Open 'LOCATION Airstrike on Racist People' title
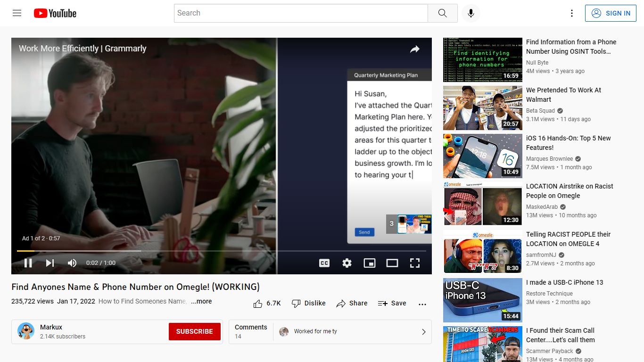 point(570,191)
